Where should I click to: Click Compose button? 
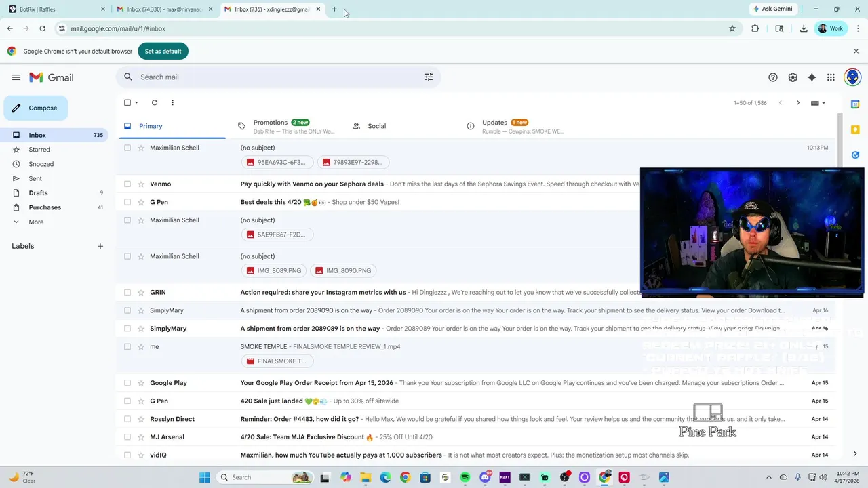(36, 108)
